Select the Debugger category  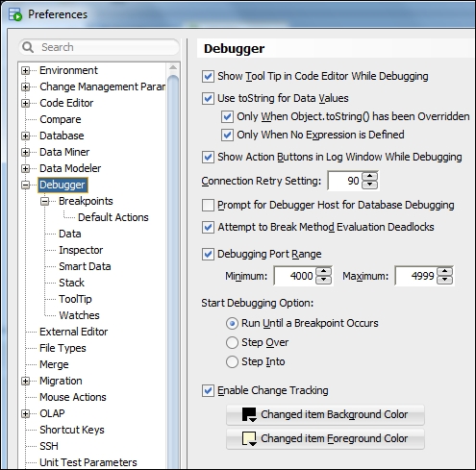(x=63, y=185)
